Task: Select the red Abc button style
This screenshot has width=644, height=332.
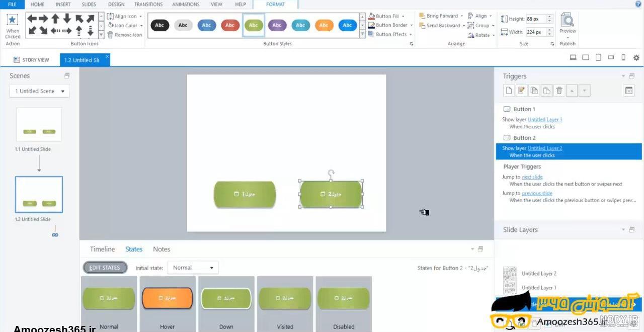Action: 230,25
